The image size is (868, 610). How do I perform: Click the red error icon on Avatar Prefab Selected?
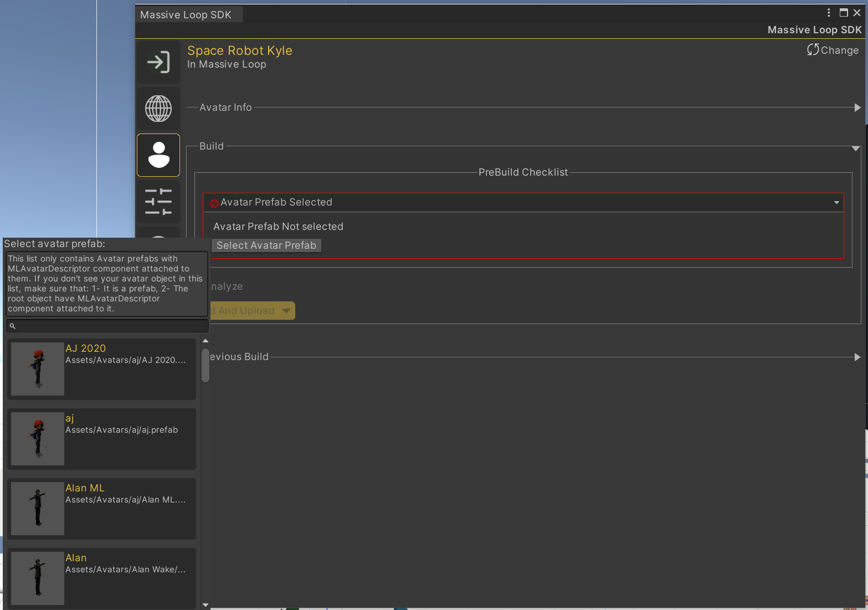click(214, 203)
